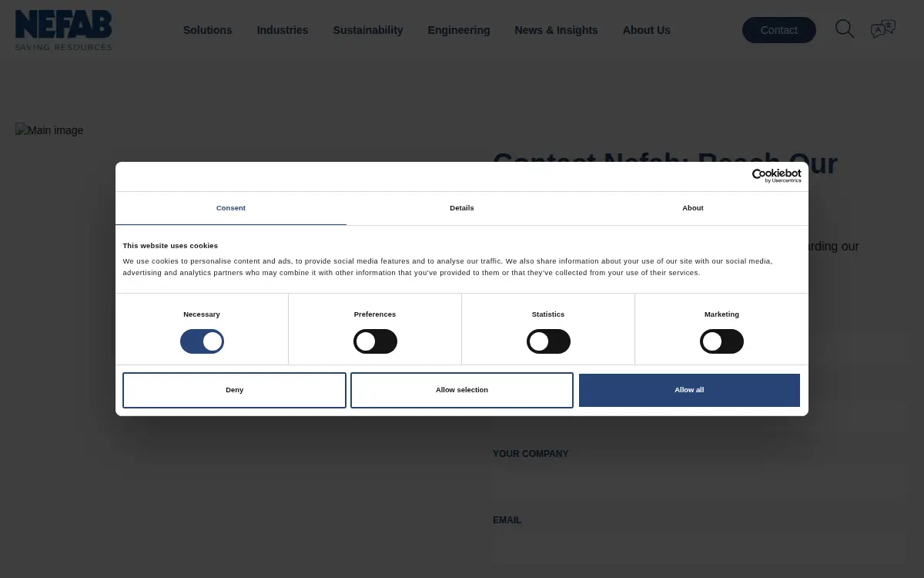Image resolution: width=924 pixels, height=578 pixels.
Task: Open the language translation icon
Action: [883, 29]
